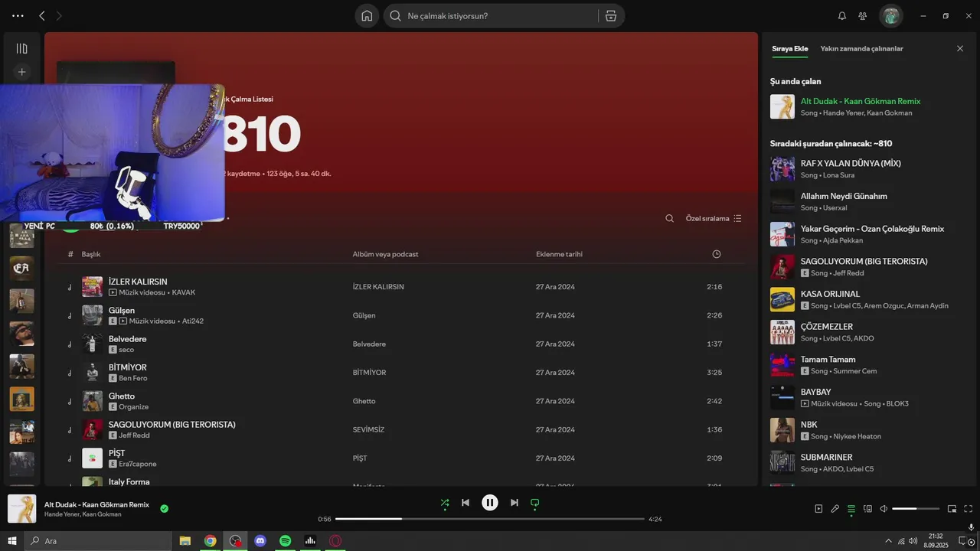Seek within the song progress bar
980x551 pixels.
[x=490, y=519]
